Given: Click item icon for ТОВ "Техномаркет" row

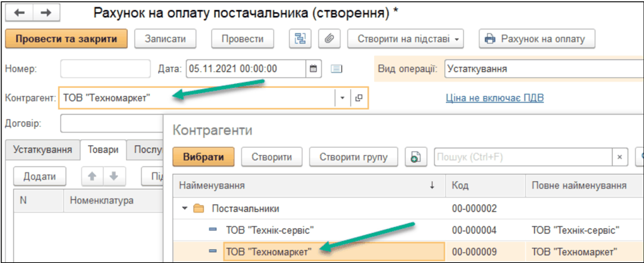Looking at the screenshot, I should pyautogui.click(x=213, y=251).
